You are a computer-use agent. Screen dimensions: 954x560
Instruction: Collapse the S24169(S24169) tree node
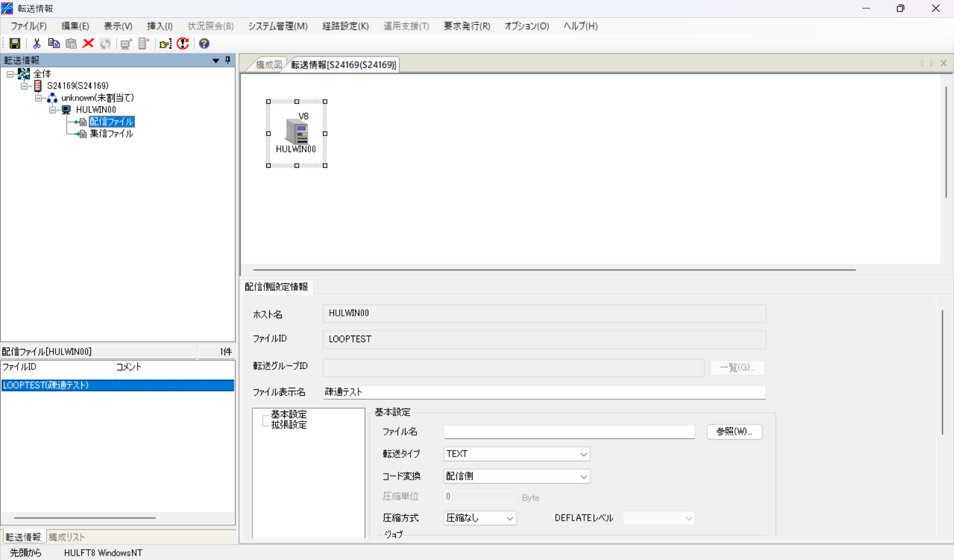point(24,86)
